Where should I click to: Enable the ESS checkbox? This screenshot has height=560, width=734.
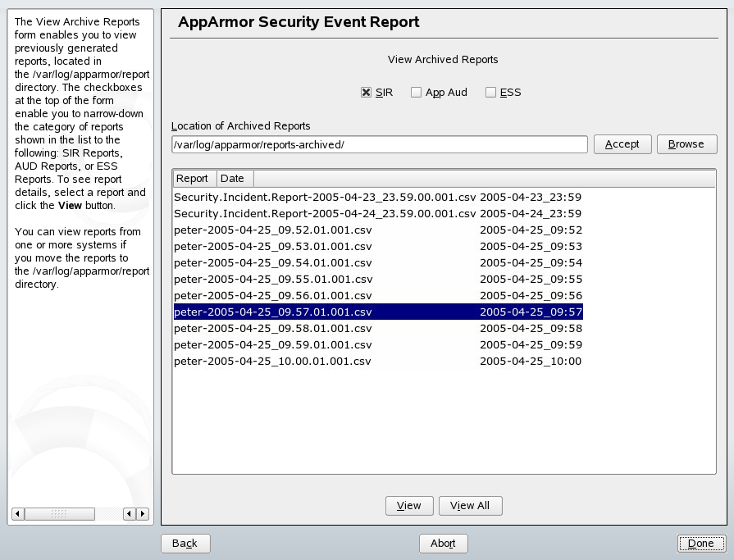point(490,93)
